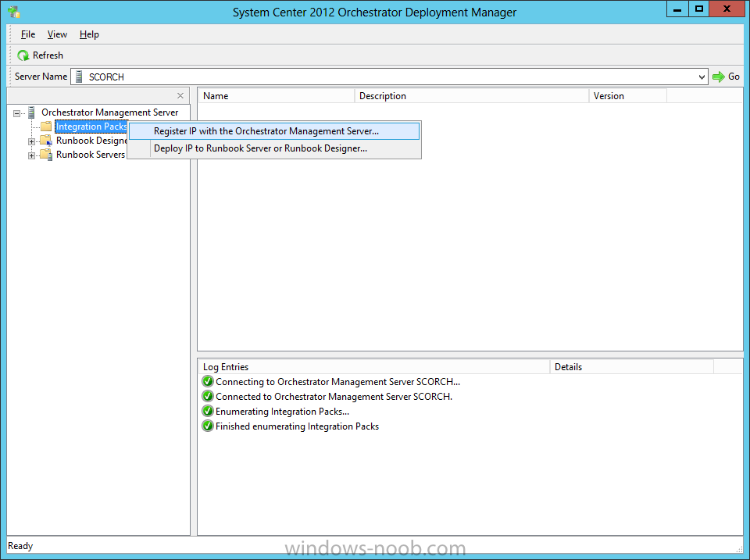Click checkmark icon beside 'Connected to Orchestrator' entry

(x=208, y=396)
